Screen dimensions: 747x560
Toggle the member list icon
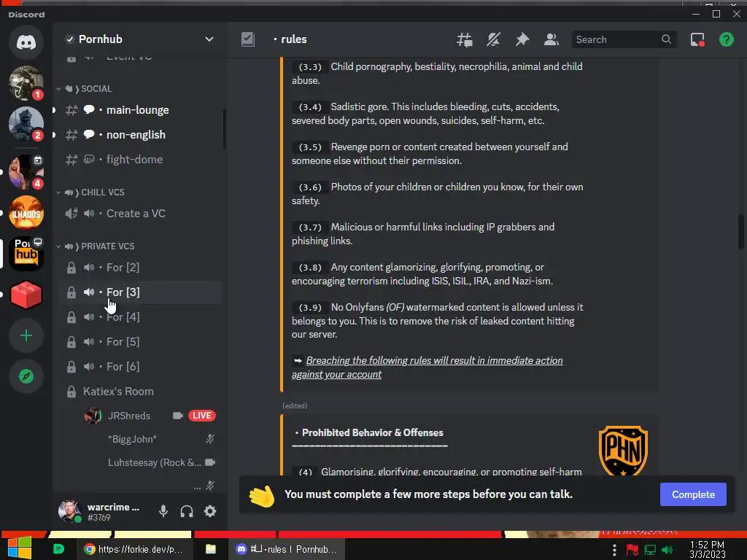pos(551,39)
